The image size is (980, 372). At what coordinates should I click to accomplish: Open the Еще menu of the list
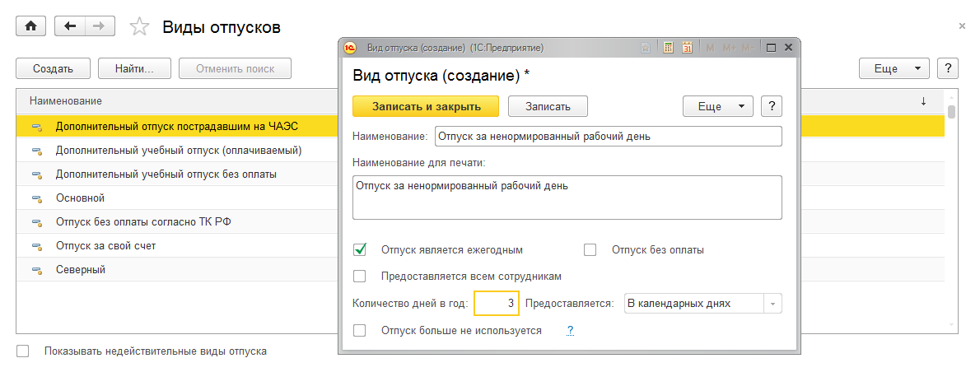point(894,69)
